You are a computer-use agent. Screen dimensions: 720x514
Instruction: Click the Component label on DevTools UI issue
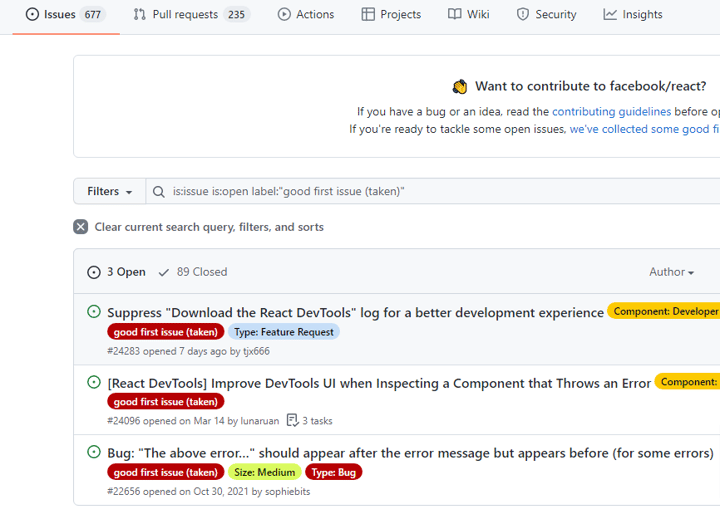click(x=687, y=382)
